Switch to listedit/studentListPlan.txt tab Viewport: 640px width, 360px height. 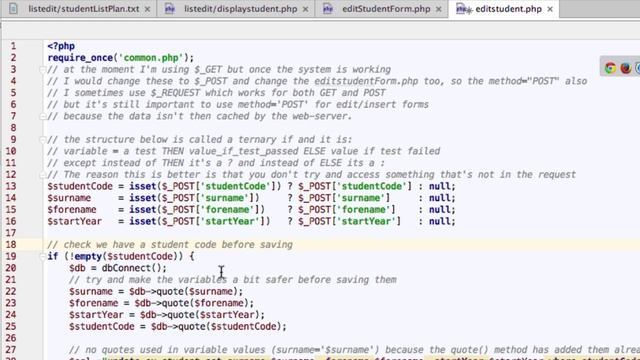click(x=84, y=9)
